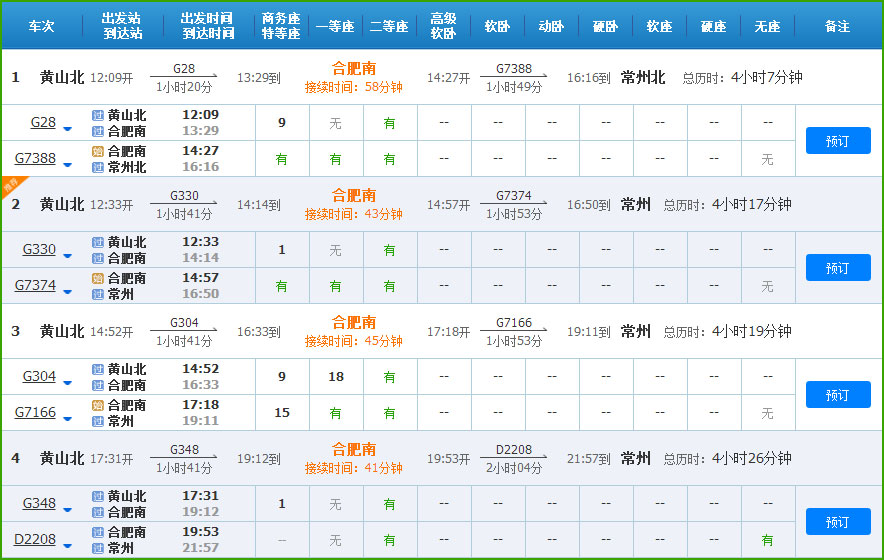Click the station icon beside 常州 in G7374 row
This screenshot has height=560, width=884.
coord(98,294)
